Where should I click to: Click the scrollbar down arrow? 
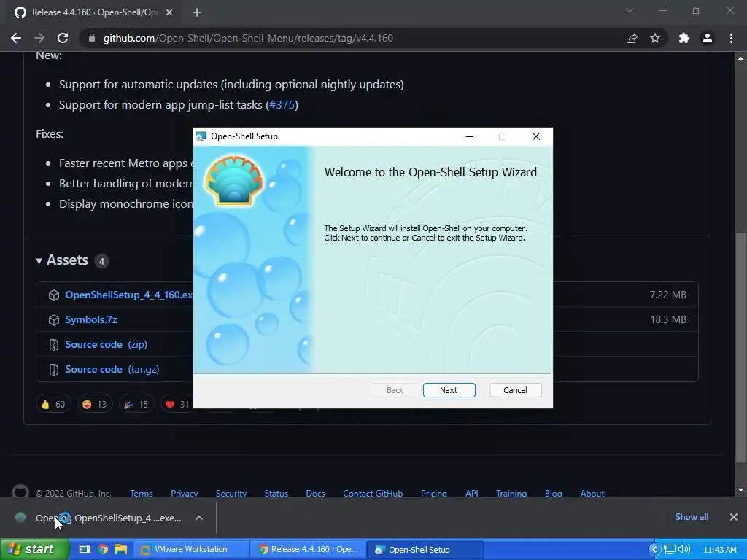pyautogui.click(x=740, y=490)
